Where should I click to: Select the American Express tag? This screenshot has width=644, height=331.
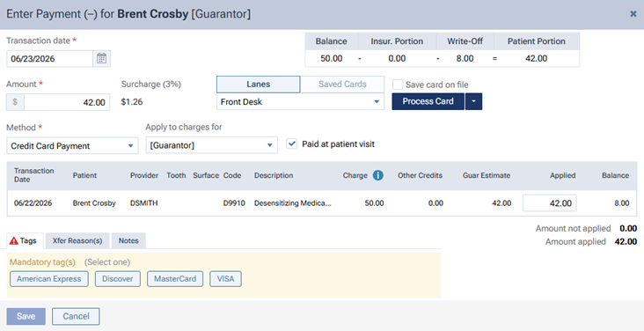tap(49, 279)
